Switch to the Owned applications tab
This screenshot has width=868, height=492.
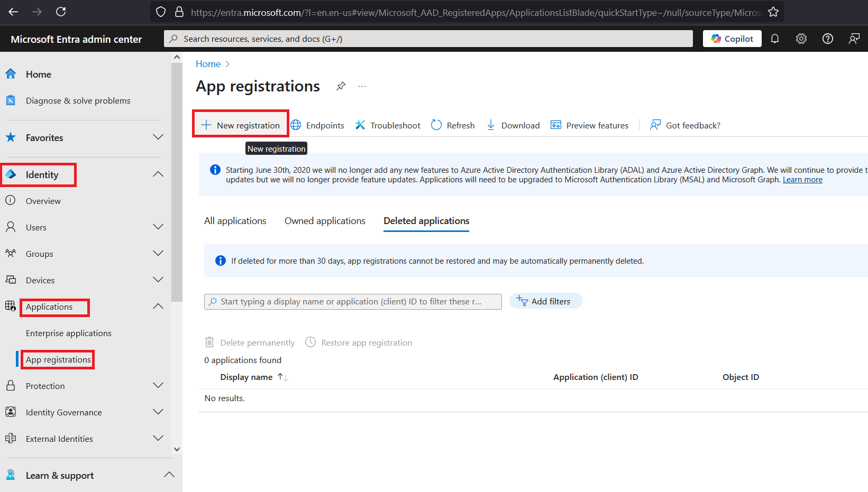click(325, 221)
